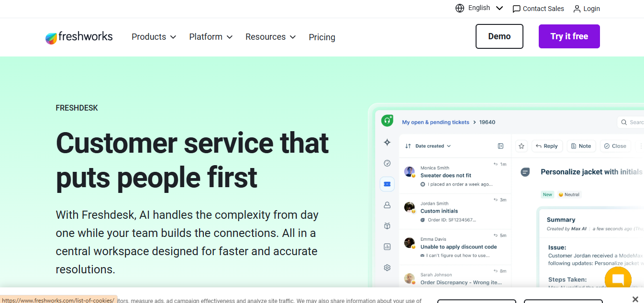This screenshot has height=303, width=644.
Task: Click the layout toggle icon beside Date created
Action: point(500,146)
